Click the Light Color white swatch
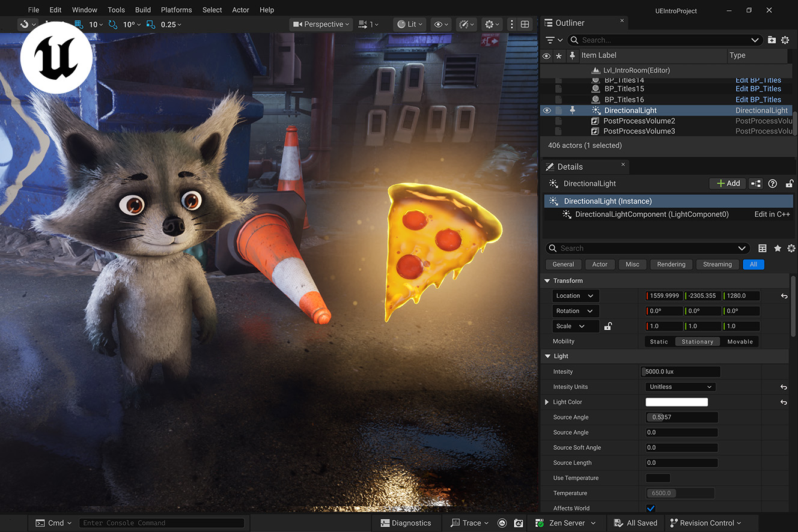This screenshot has width=798, height=532. tap(677, 402)
